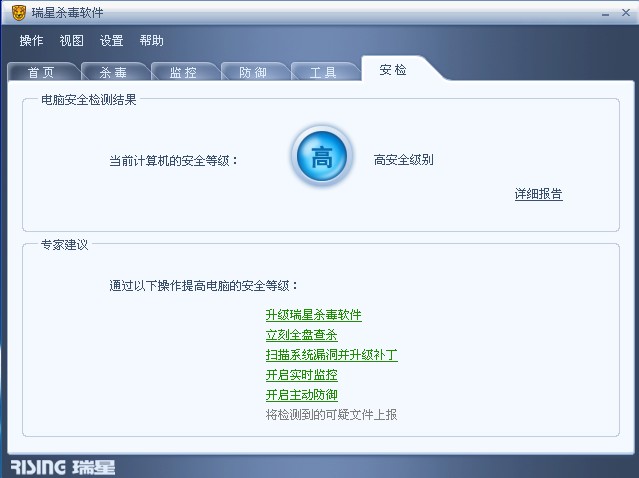Click the 立刻全盘查杀 link
This screenshot has height=478, width=639.
pyautogui.click(x=302, y=335)
